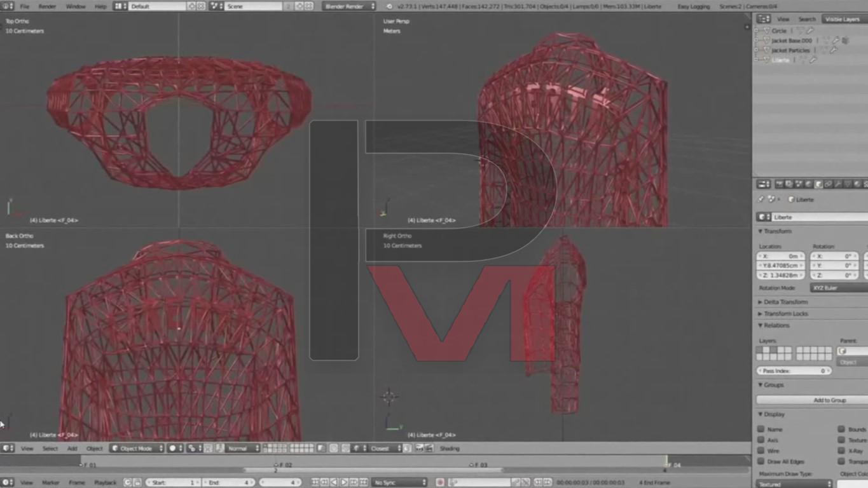
Task: Expand the Circle outliner entry
Action: [x=756, y=30]
